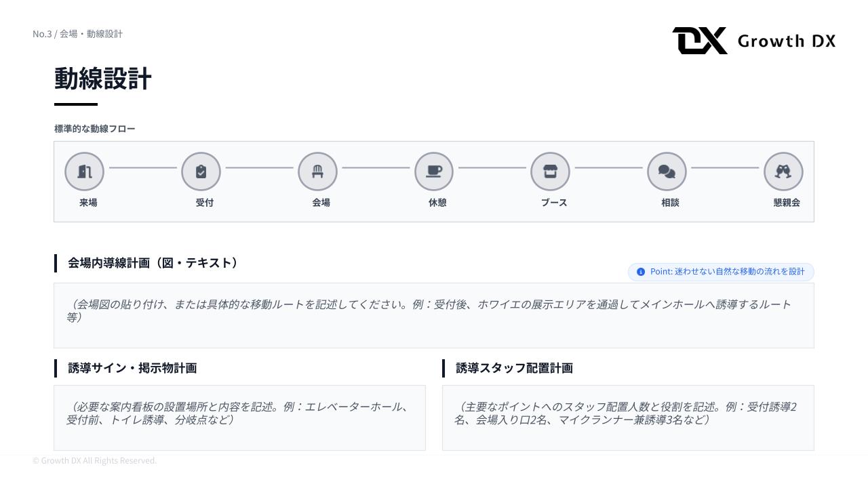Screen dimensions: 868x488
Task: Select the coffee cup icon for 休憩
Action: (x=434, y=171)
